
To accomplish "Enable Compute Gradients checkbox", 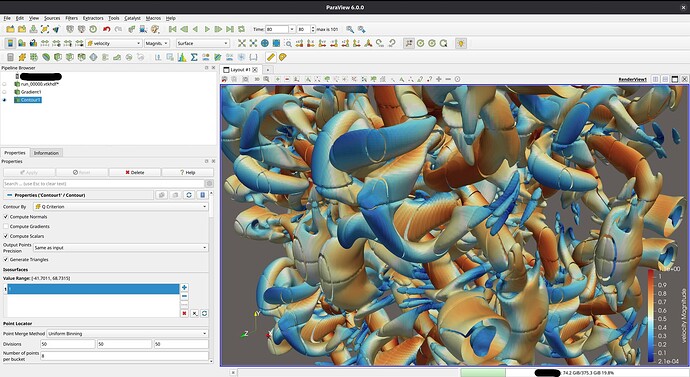I will [6, 227].
